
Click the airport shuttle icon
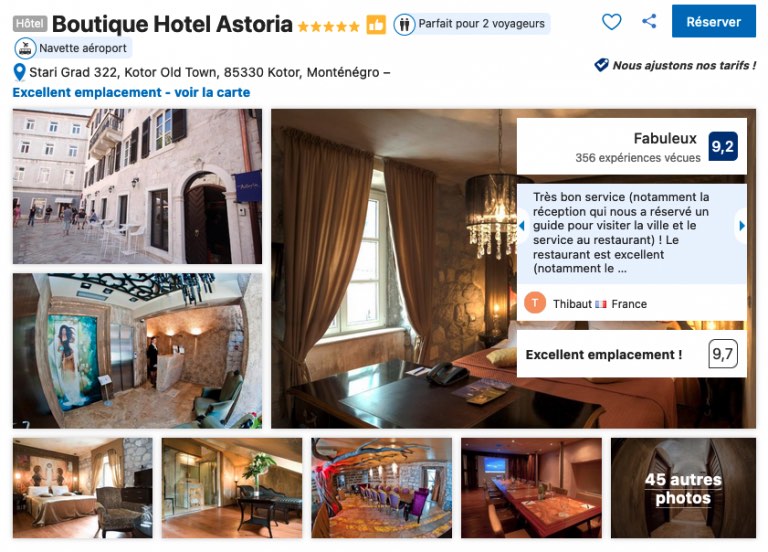25,48
